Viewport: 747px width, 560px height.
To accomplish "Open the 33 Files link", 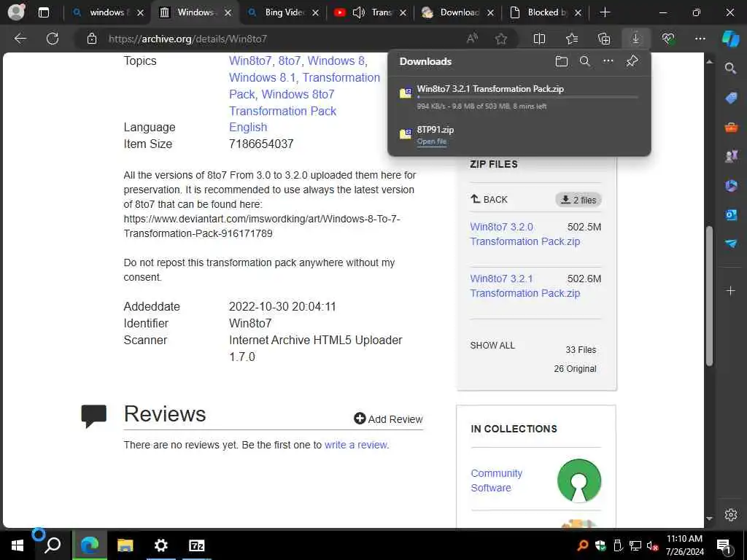I will click(x=581, y=349).
